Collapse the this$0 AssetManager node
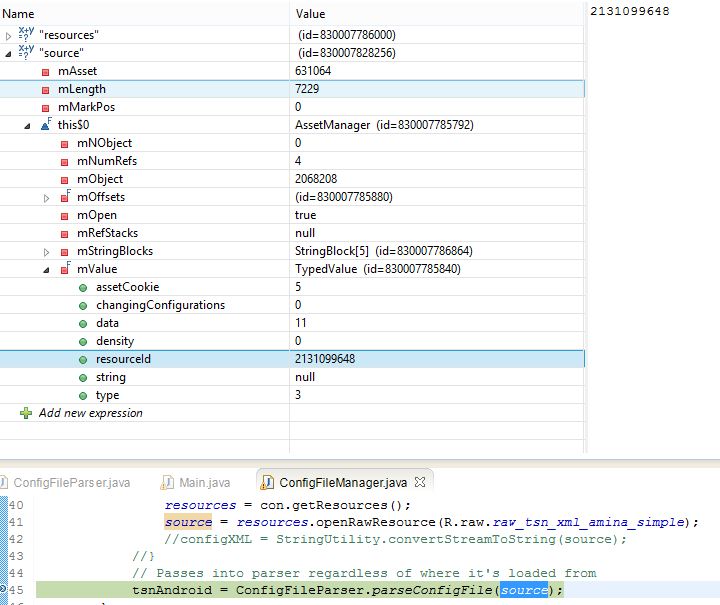The height and width of the screenshot is (605, 720). [x=27, y=125]
